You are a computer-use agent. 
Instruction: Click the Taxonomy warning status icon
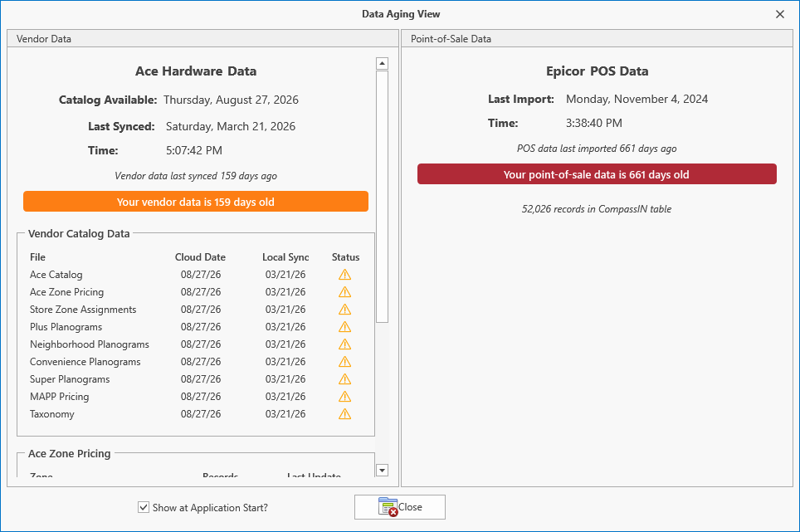345,413
